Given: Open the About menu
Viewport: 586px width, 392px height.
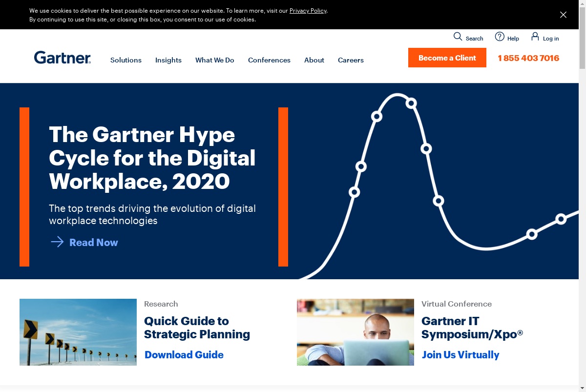Looking at the screenshot, I should (314, 60).
